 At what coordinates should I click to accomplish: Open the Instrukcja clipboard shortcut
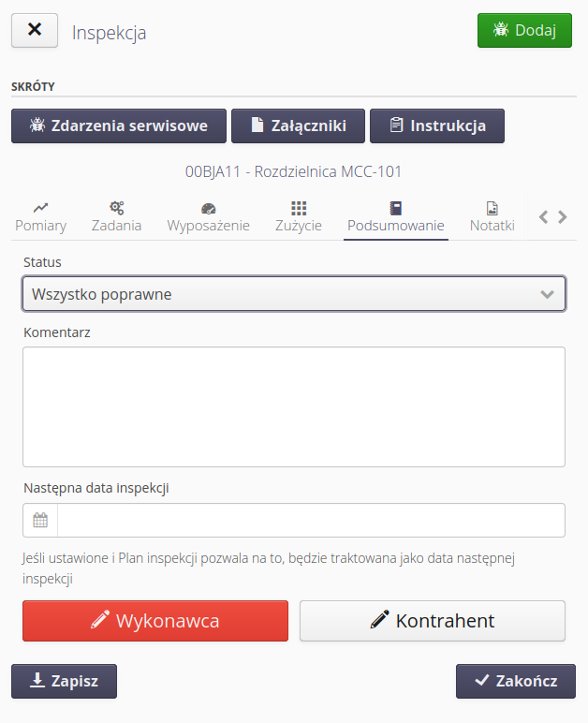coord(437,125)
